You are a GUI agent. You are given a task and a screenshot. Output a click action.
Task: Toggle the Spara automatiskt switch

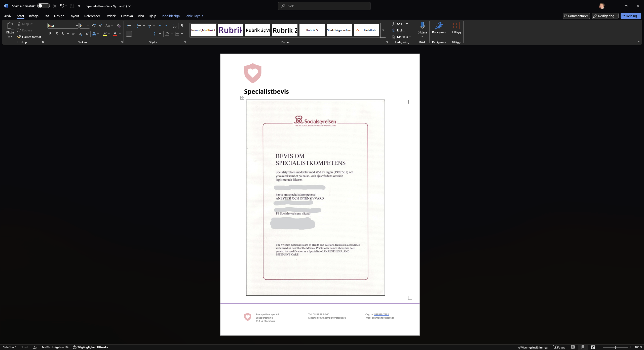coord(43,6)
